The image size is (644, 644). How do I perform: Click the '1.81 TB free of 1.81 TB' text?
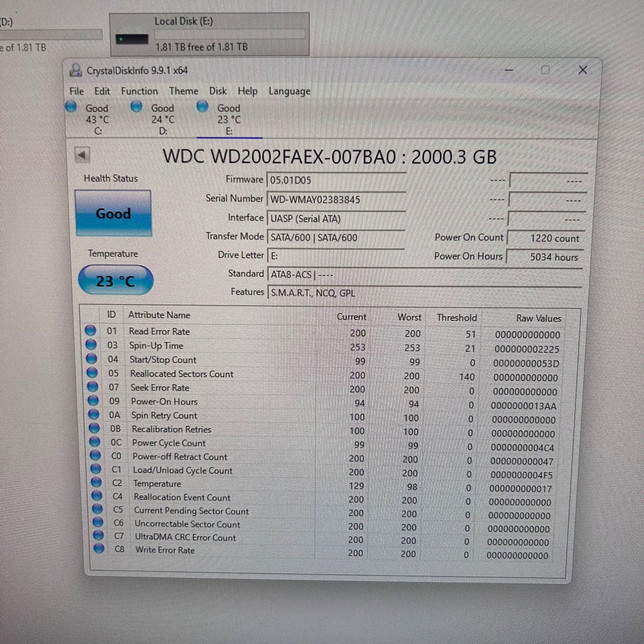tap(202, 47)
